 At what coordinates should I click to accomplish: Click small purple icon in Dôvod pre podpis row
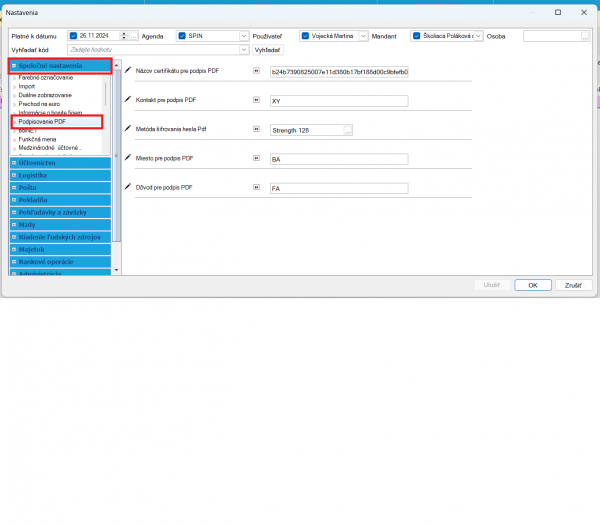click(256, 187)
